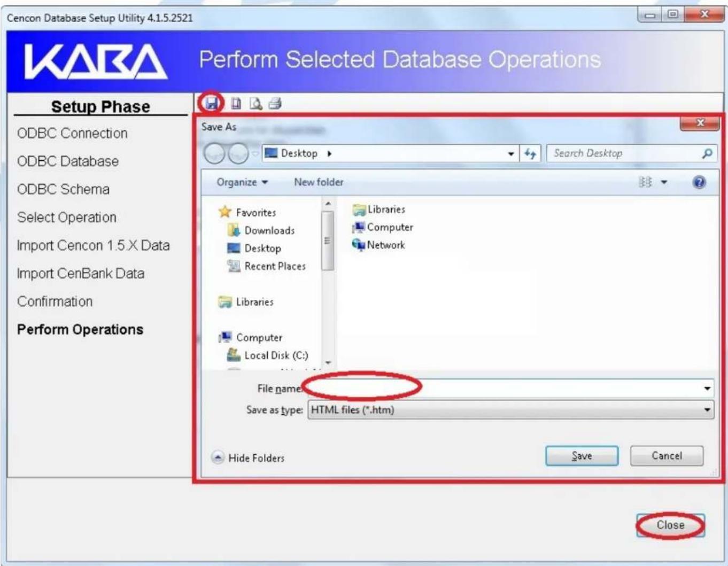Click the Cancel button

tap(667, 456)
